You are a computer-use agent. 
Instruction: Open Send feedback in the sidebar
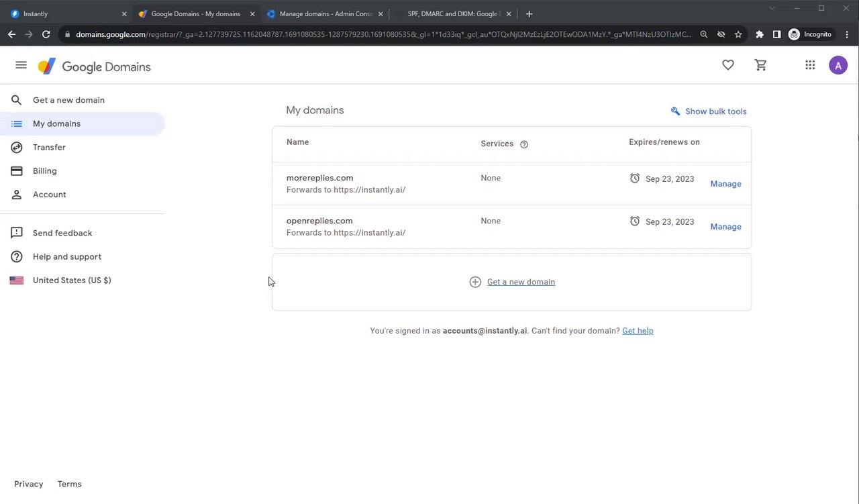point(82,233)
